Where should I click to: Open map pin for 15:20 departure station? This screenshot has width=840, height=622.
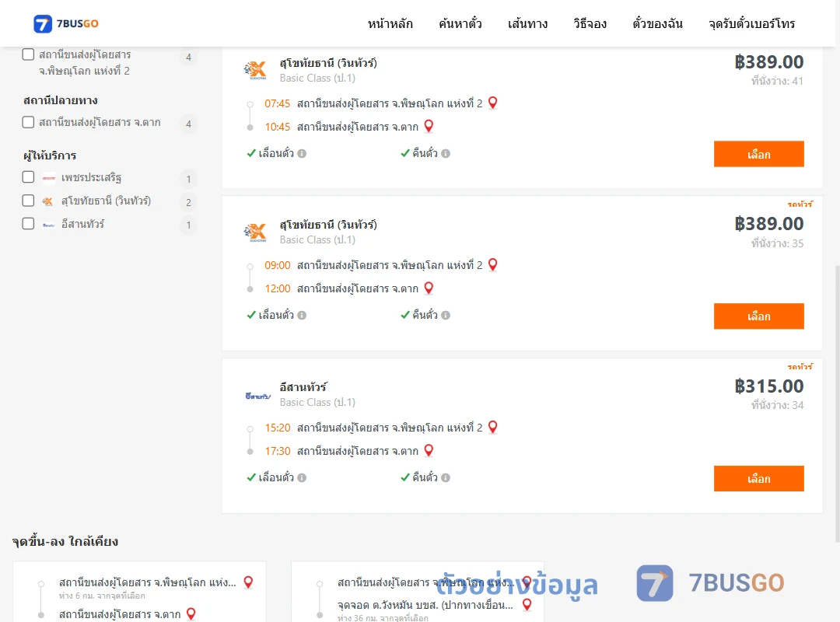click(x=493, y=427)
